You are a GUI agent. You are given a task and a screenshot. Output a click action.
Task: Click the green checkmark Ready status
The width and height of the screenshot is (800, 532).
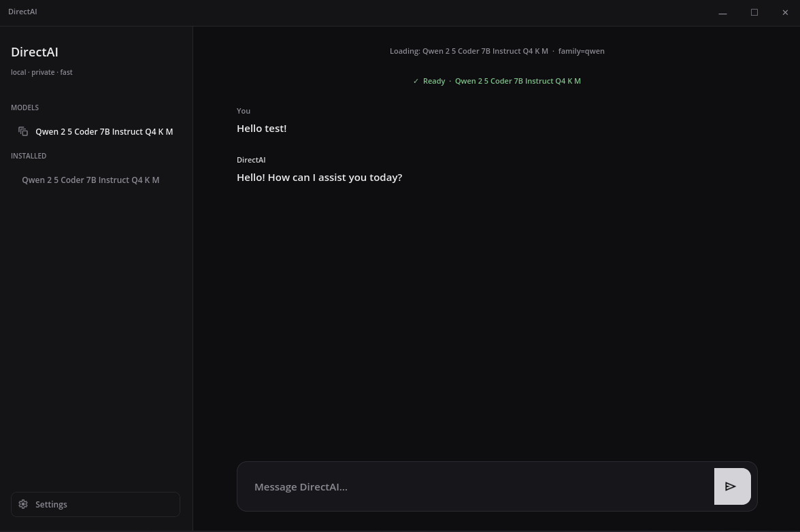[x=429, y=81]
